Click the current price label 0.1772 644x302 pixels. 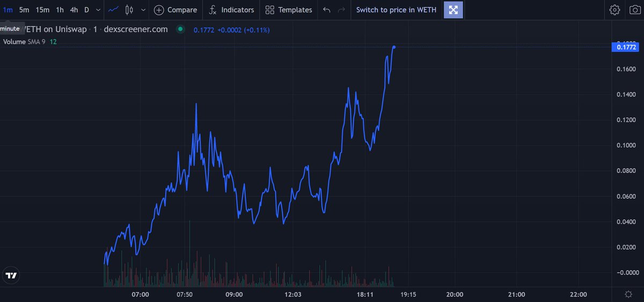626,47
